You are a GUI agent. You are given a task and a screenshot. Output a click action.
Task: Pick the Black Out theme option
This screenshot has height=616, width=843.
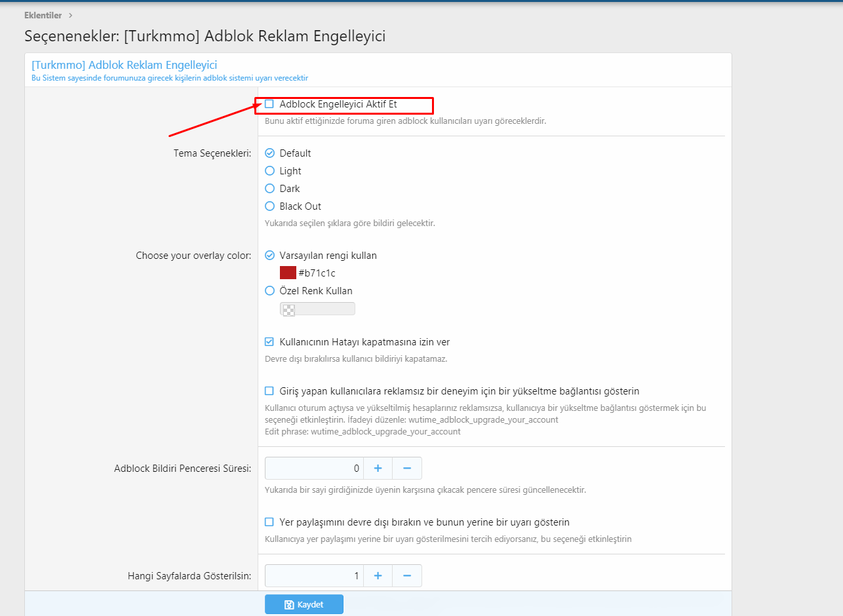269,206
